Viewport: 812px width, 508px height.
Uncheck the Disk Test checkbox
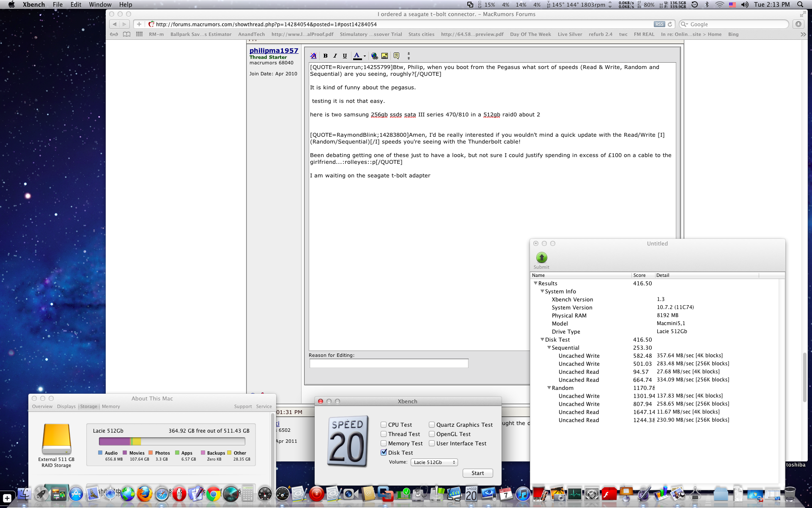click(384, 453)
